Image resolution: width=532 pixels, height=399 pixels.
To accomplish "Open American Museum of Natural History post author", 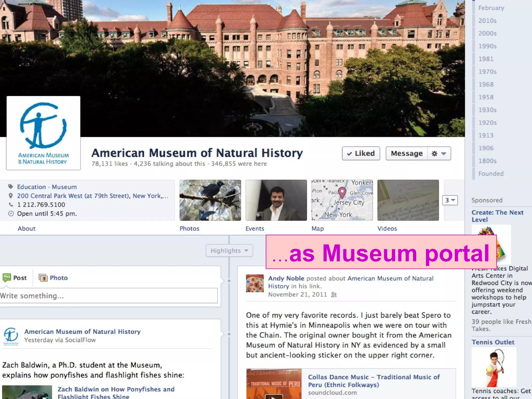I will [x=82, y=331].
